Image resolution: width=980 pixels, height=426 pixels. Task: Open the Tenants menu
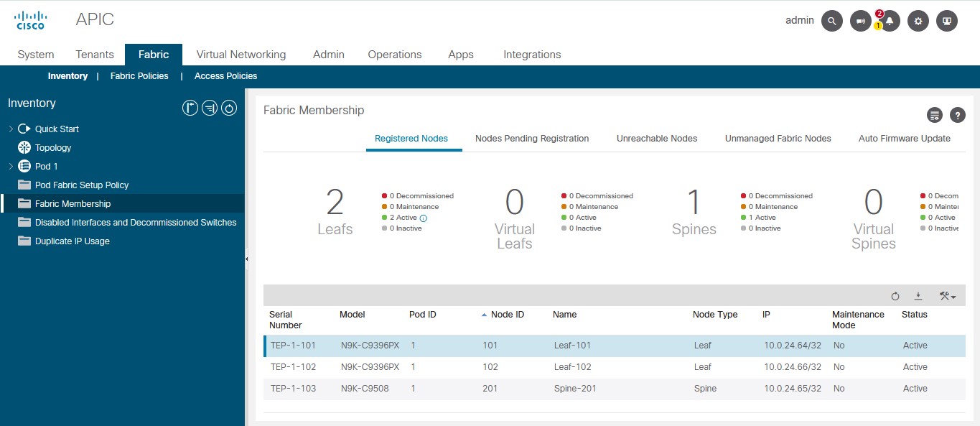[95, 55]
